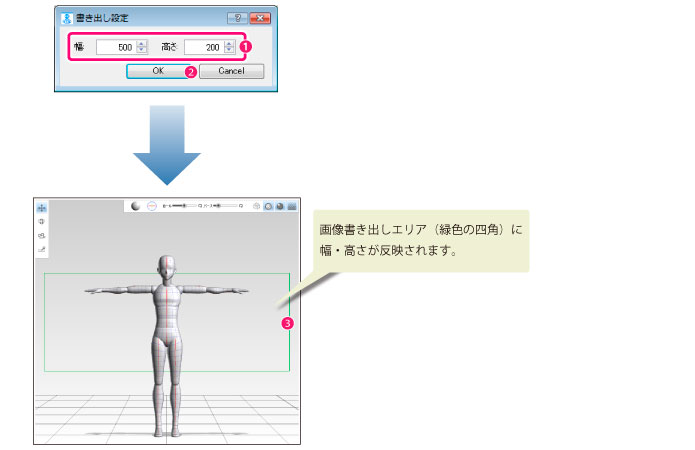Image resolution: width=695 pixels, height=450 pixels.
Task: Select the move tool in the viewport sidebar
Action: click(x=42, y=207)
